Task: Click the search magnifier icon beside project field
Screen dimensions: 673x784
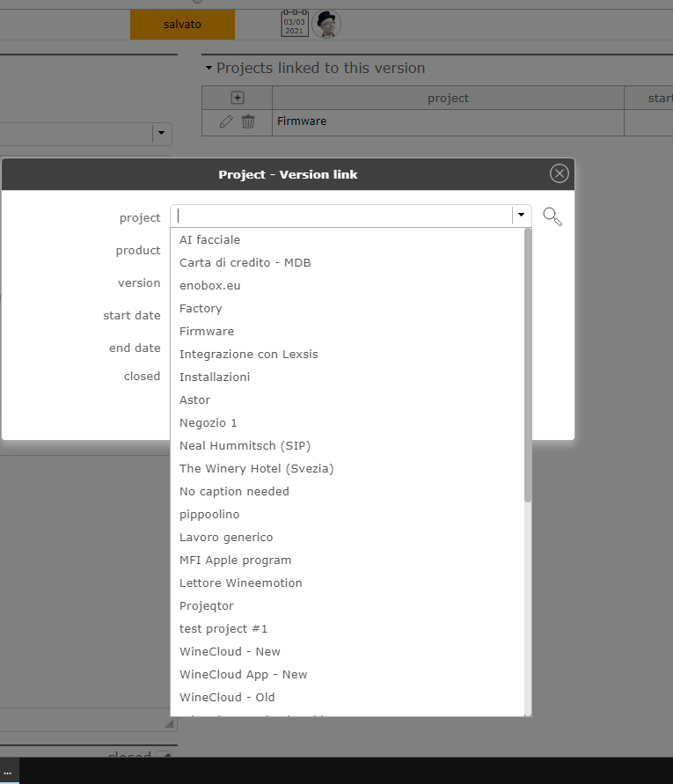Action: coord(552,216)
